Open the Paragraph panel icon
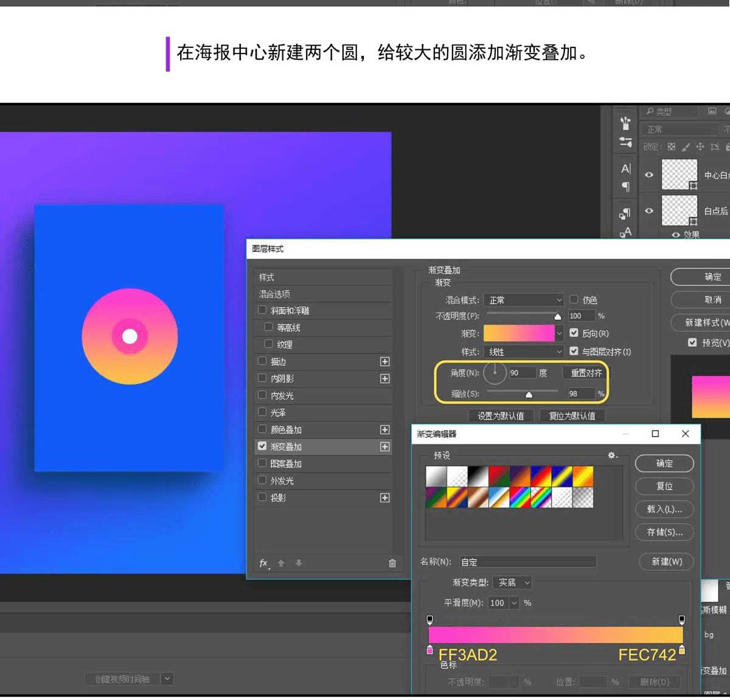730x700 pixels. (x=625, y=187)
